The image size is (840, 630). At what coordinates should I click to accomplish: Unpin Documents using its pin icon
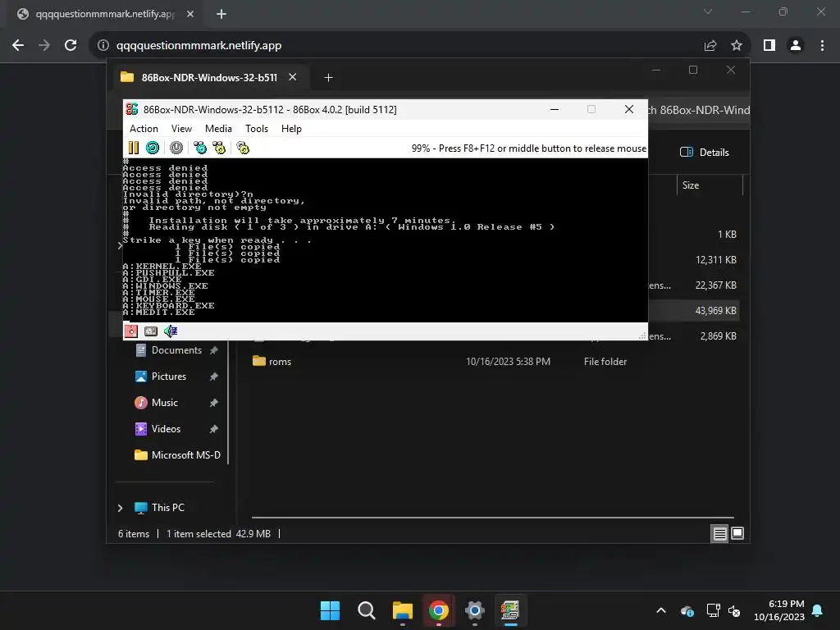click(x=214, y=350)
